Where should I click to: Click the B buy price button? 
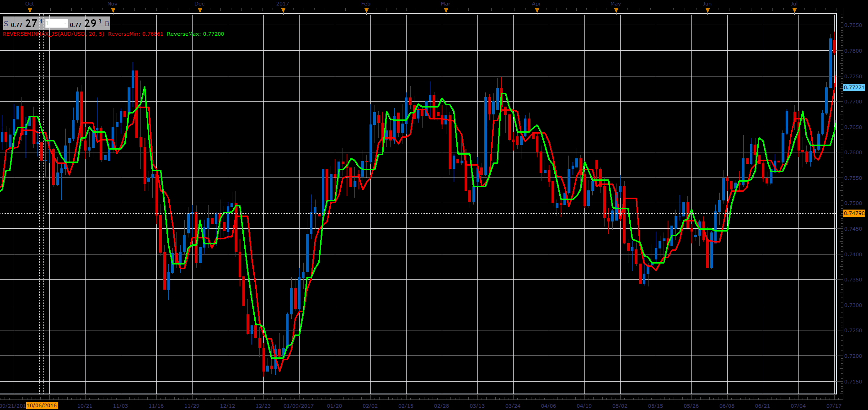coord(90,23)
